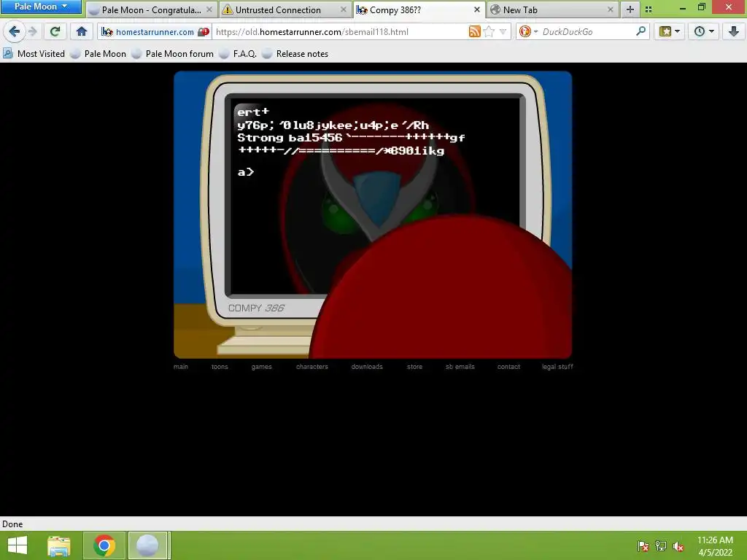Click the toons navigation link
The height and width of the screenshot is (560, 747).
pyautogui.click(x=220, y=367)
